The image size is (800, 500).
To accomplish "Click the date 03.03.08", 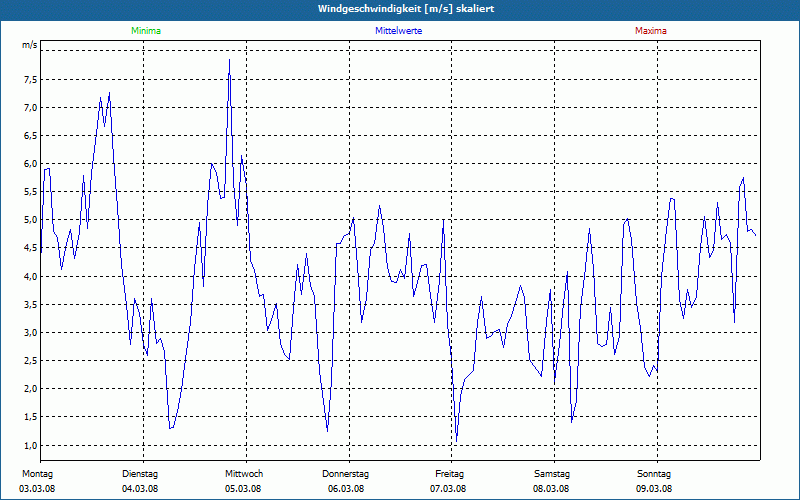I will pos(37,489).
